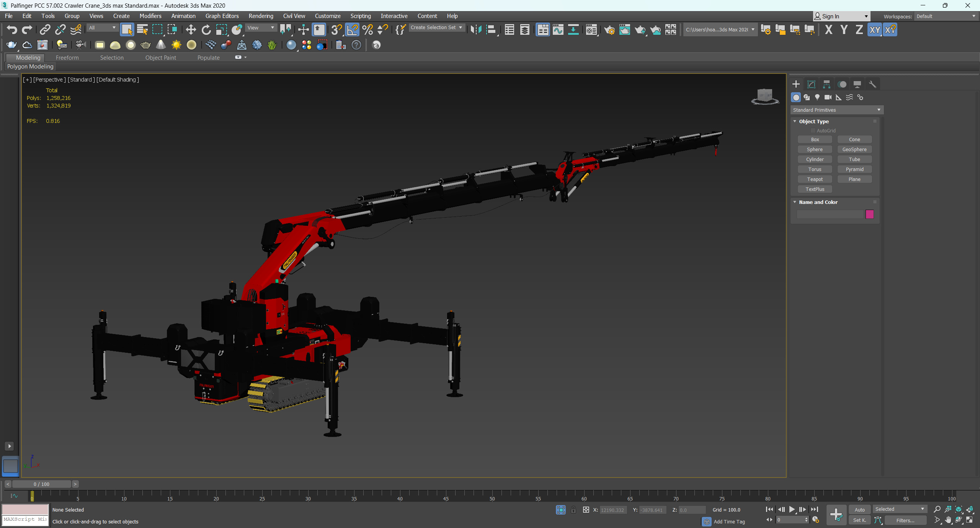The width and height of the screenshot is (980, 528).
Task: Select Shapes category icon
Action: tap(807, 97)
